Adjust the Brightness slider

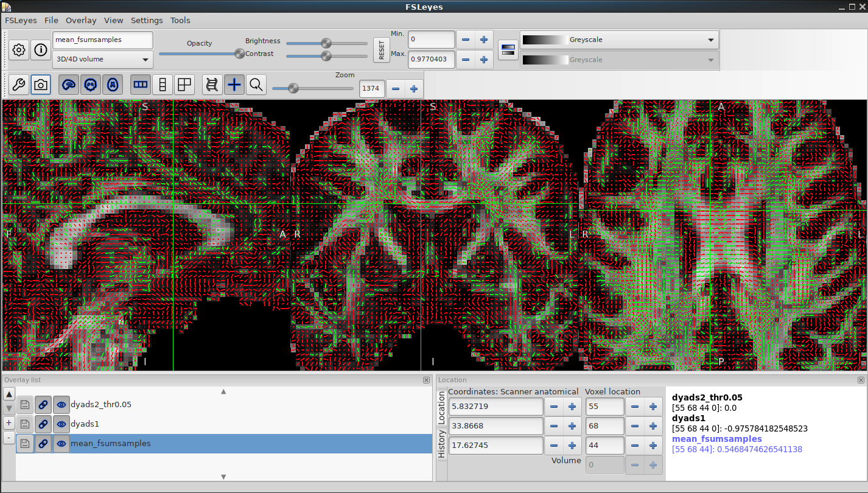click(326, 43)
